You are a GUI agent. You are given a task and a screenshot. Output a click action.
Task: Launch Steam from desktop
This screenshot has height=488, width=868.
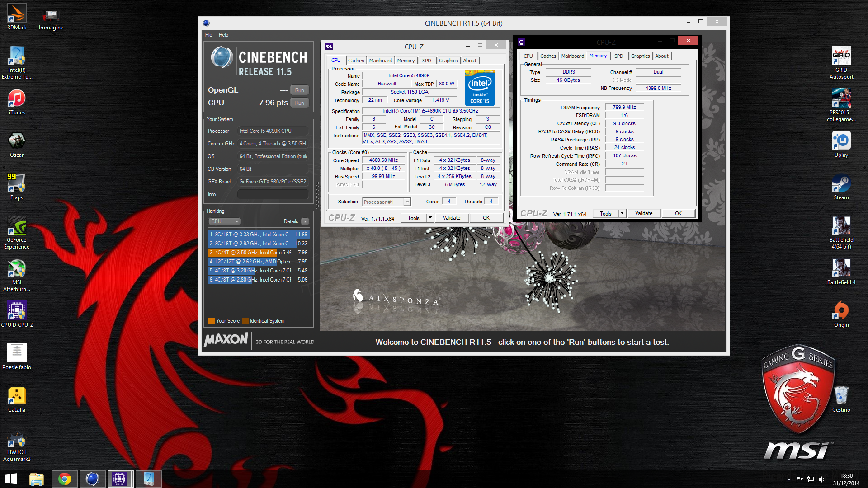coord(841,187)
